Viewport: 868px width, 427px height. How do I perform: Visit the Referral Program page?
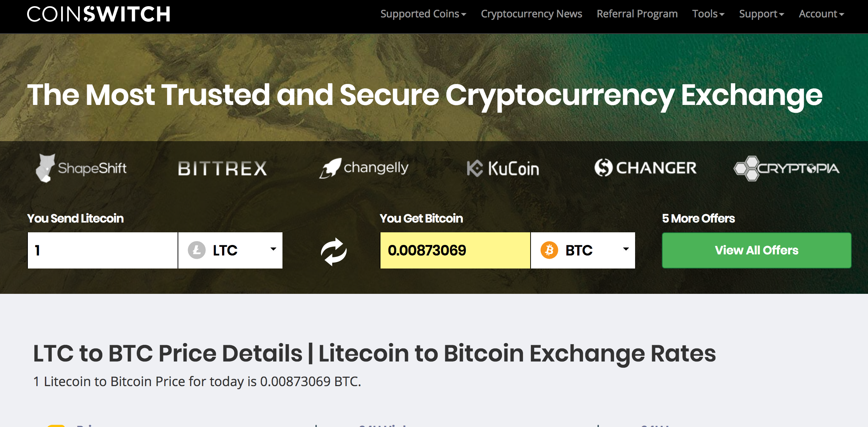[x=637, y=14]
